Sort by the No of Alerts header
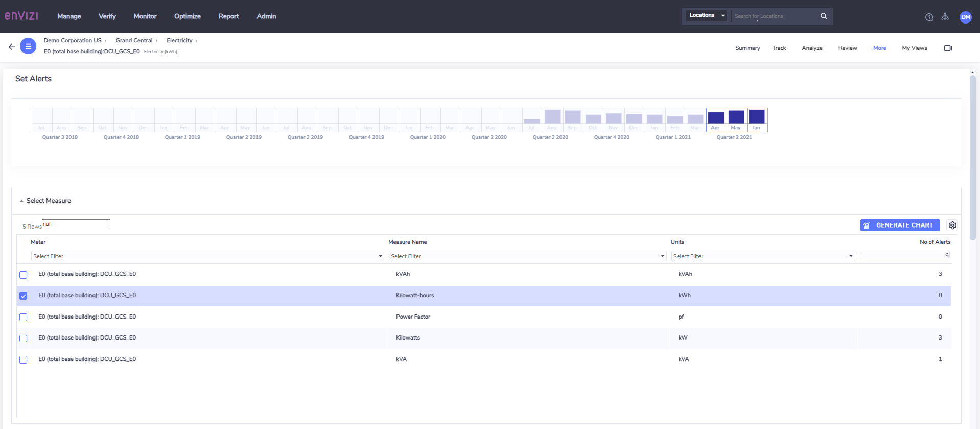Viewport: 980px width, 429px height. point(935,242)
